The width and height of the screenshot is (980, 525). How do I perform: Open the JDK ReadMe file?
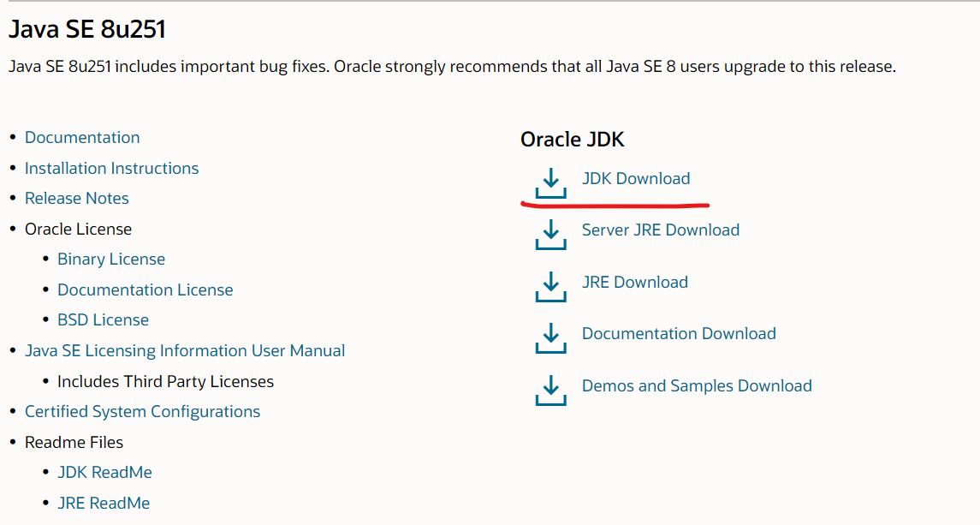click(x=104, y=472)
